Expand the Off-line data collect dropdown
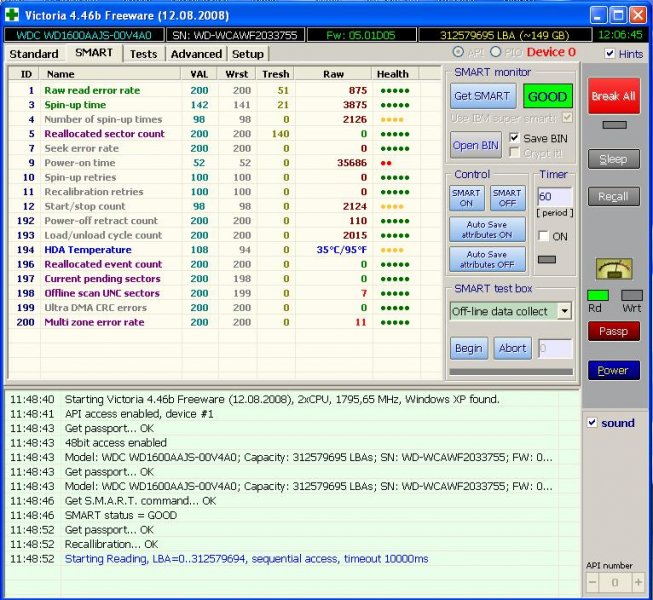653x600 pixels. [564, 311]
